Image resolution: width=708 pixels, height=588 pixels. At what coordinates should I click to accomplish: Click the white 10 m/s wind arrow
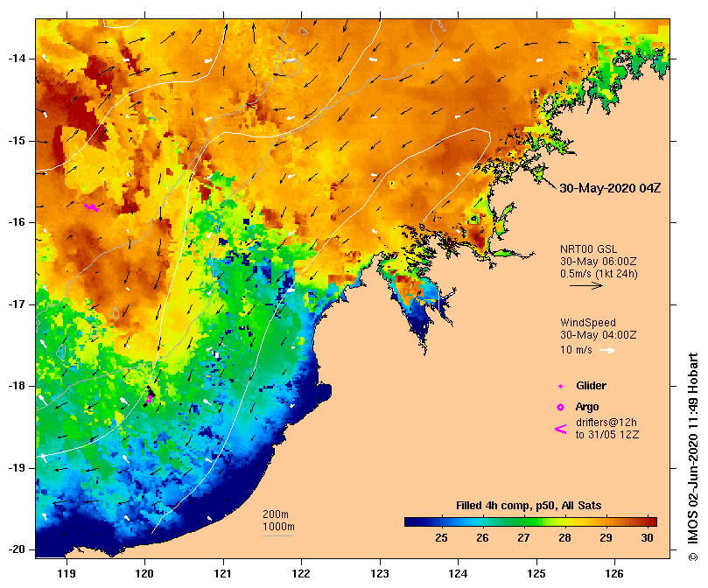(x=606, y=350)
